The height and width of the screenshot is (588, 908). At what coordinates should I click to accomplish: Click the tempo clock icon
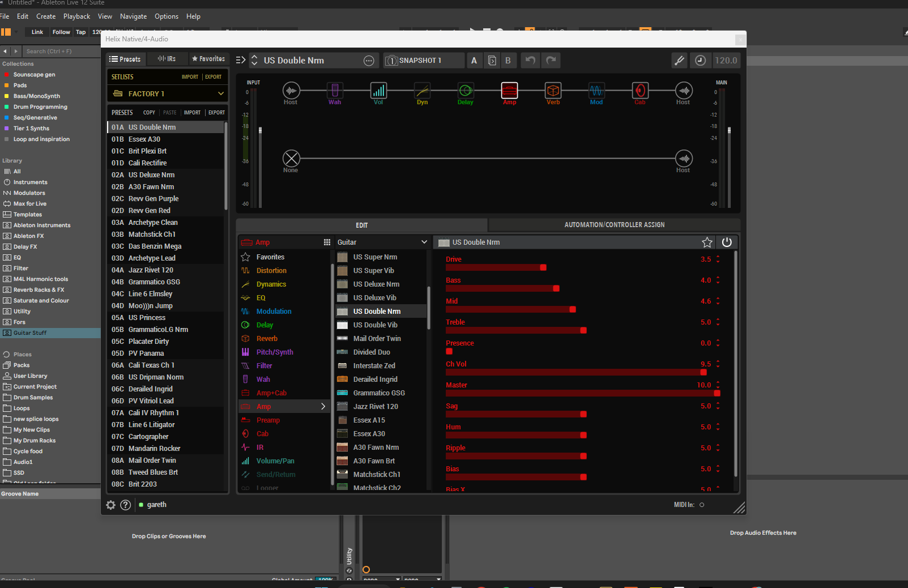click(701, 60)
